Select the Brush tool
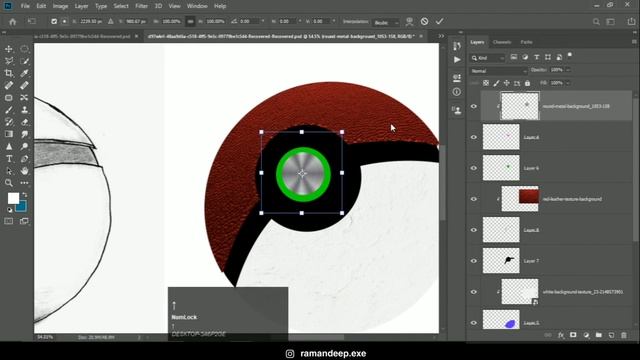This screenshot has height=360, width=640. click(x=9, y=110)
